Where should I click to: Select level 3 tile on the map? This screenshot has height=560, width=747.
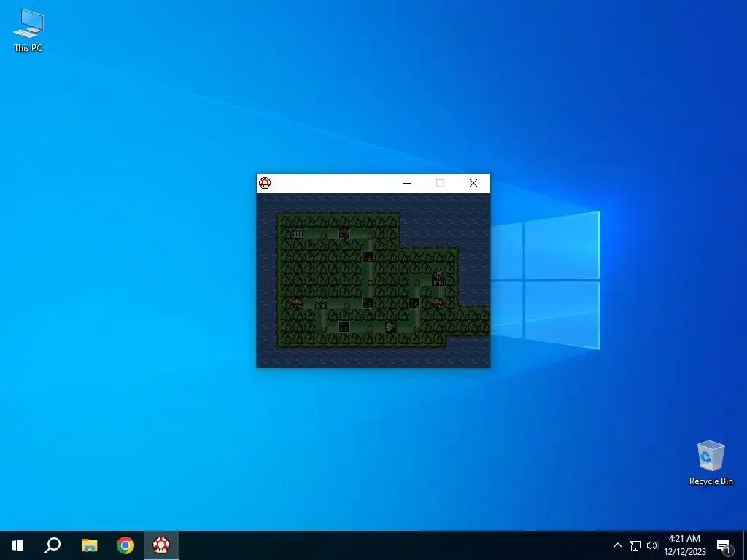(368, 303)
